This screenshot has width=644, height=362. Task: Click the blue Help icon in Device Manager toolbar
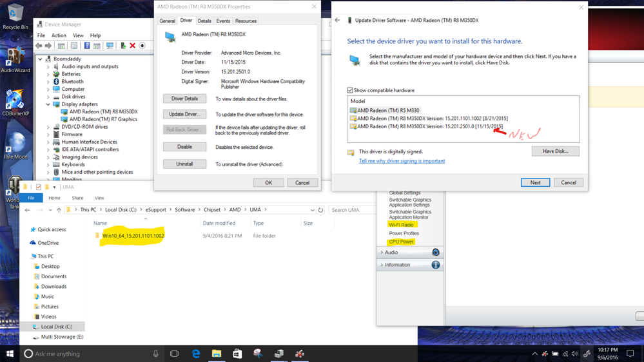coord(86,46)
